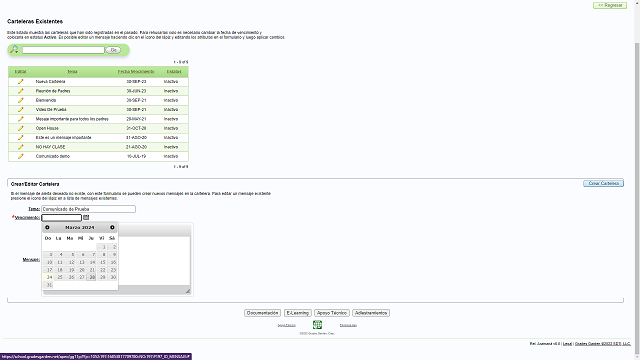
Task: Edit Video De Prueba using its pencil icon
Action: coord(21,110)
